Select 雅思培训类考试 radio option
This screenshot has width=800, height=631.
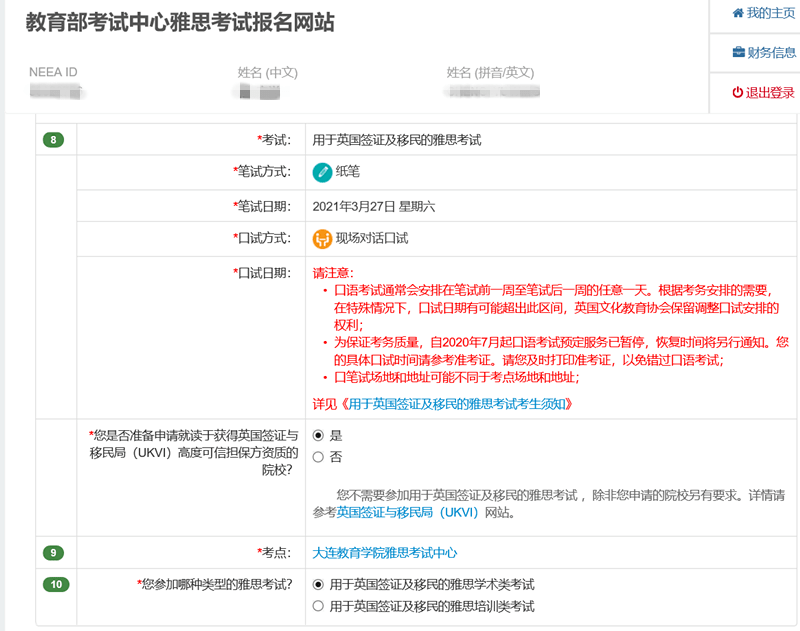[x=316, y=604]
